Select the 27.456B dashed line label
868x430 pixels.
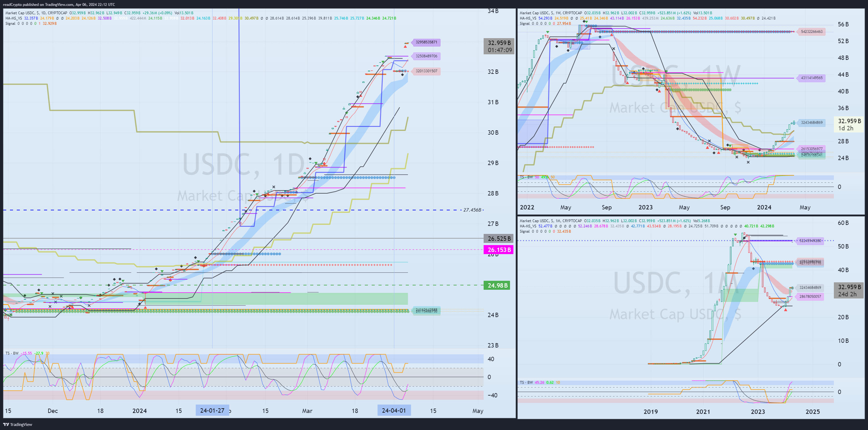[472, 210]
